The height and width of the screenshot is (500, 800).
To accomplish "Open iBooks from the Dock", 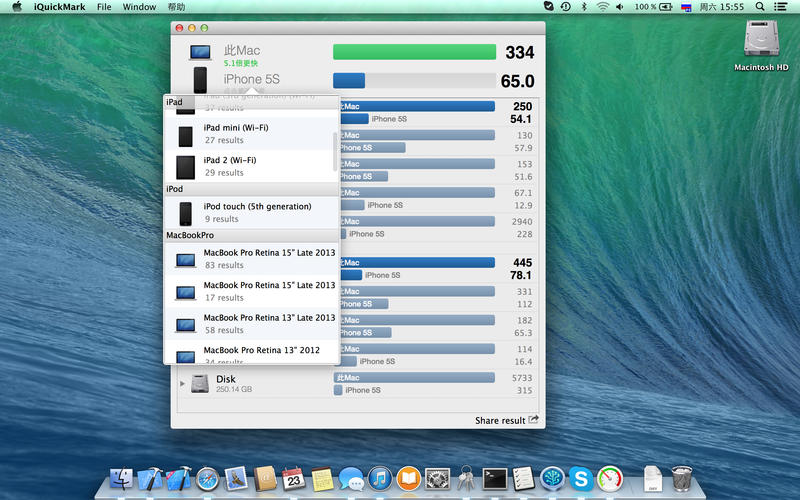I will [409, 479].
